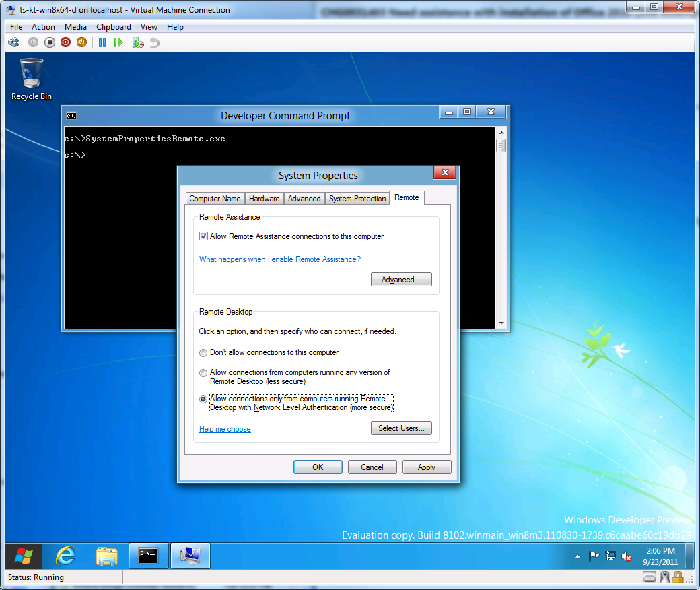Click the green Start/Resume VM icon
The image size is (700, 590).
coord(118,42)
